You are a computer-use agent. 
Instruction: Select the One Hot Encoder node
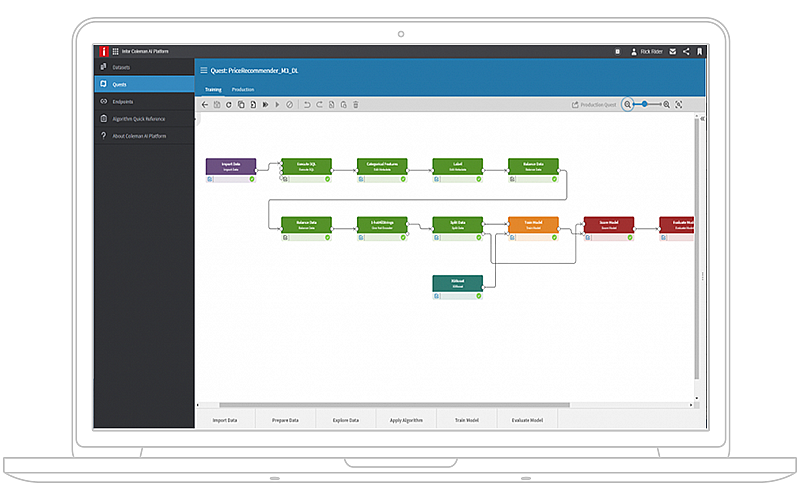(x=382, y=225)
